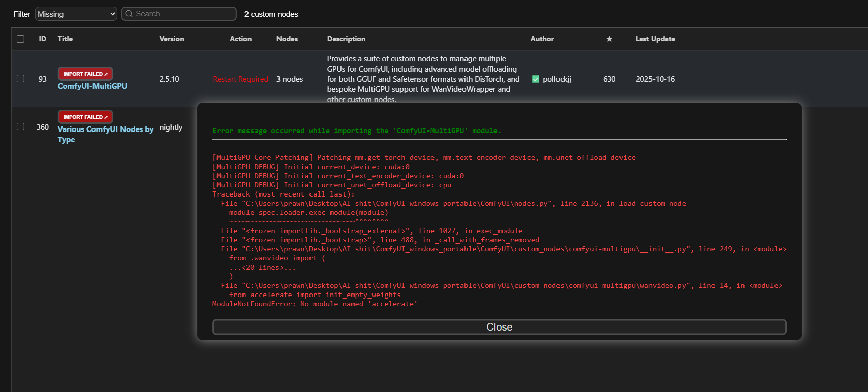Open the ComfyUI-MultiGPU title link

point(92,86)
